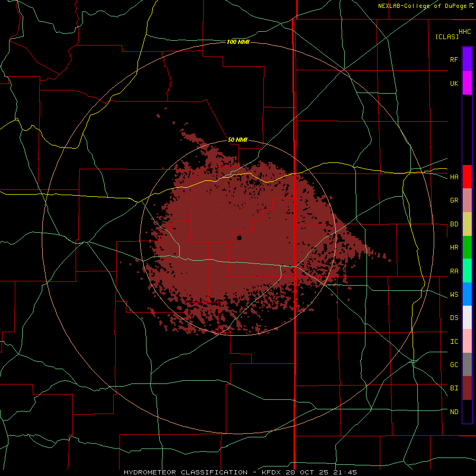Click the "UK" legend label
Viewport: 476px width, 476px height.
click(454, 83)
